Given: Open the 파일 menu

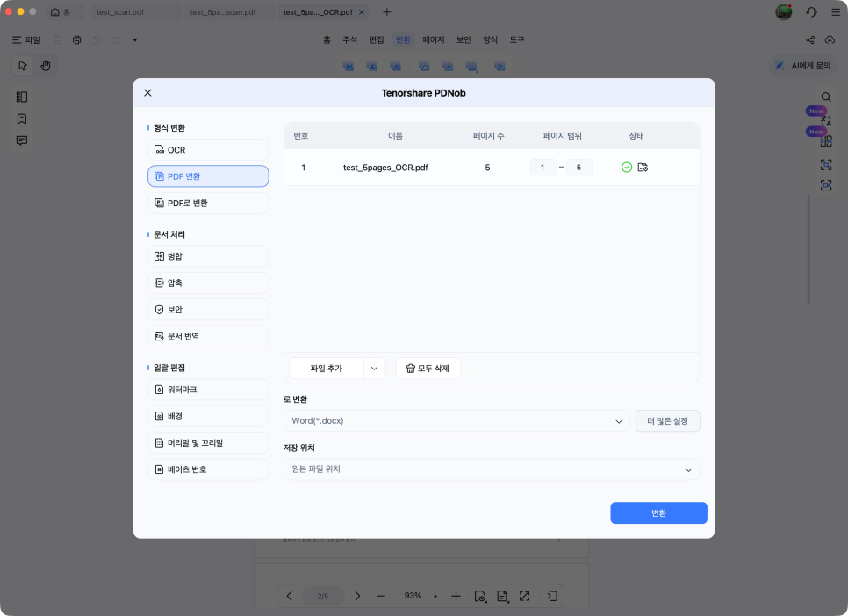Looking at the screenshot, I should (x=26, y=40).
